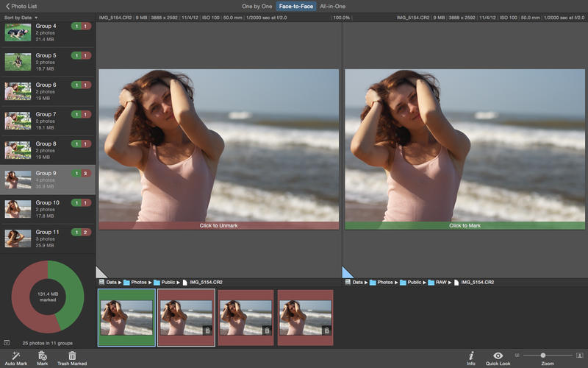The width and height of the screenshot is (588, 368).
Task: Toggle trash mark on second thumbnail
Action: point(207,330)
